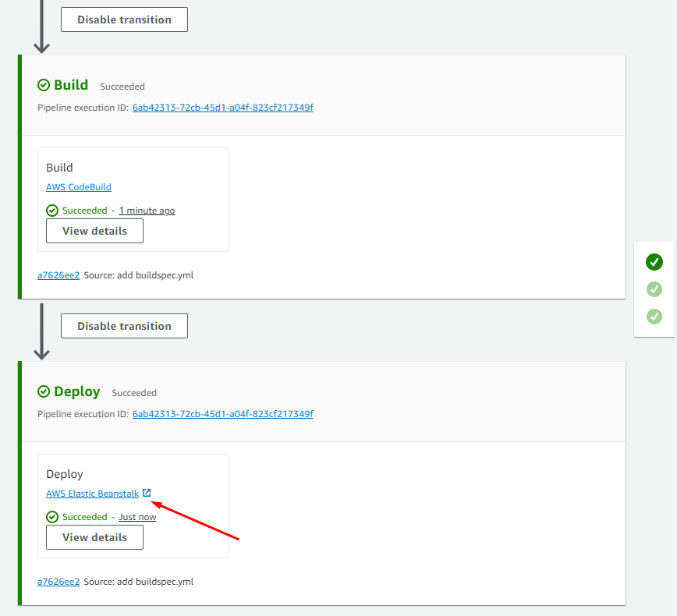Click the Succeeded status icon in the Deploy action card

point(52,517)
